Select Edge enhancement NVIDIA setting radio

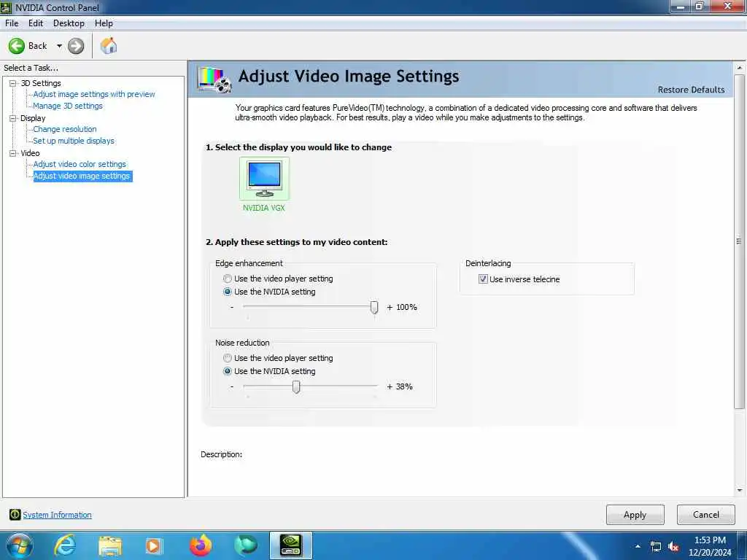[x=228, y=292]
